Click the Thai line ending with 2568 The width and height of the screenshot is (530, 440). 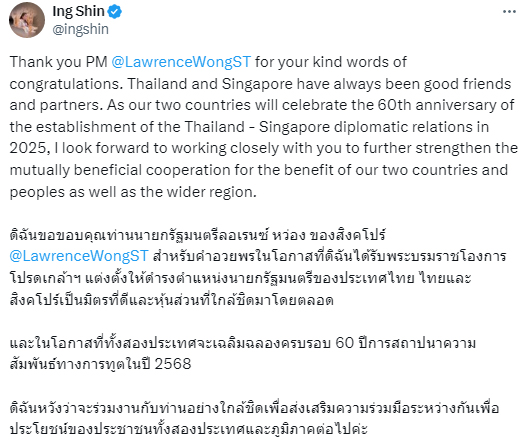pyautogui.click(x=100, y=364)
